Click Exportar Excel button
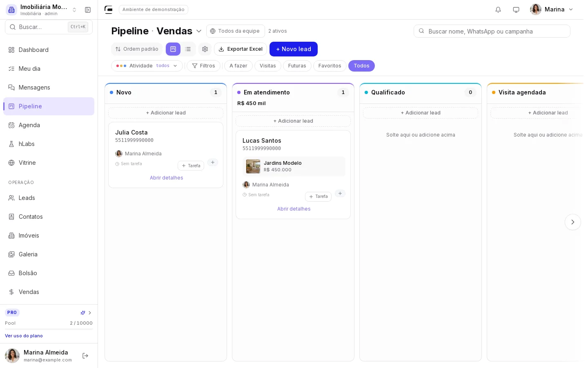The image size is (588, 368). [241, 49]
